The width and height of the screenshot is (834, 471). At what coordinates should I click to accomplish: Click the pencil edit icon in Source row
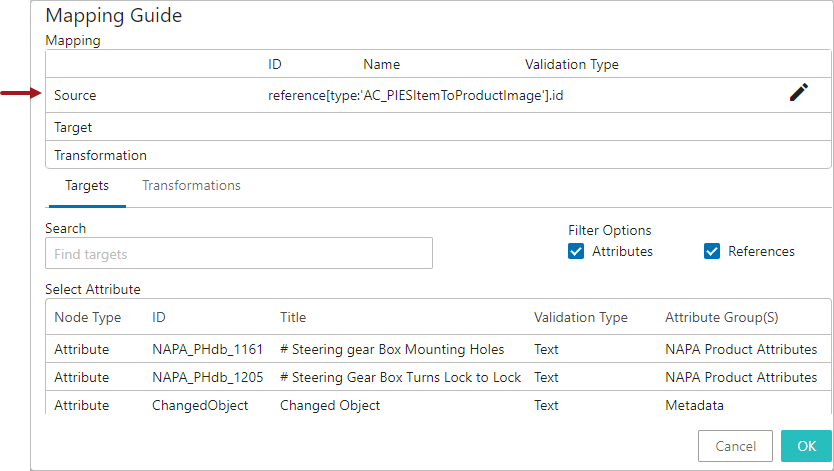point(798,92)
